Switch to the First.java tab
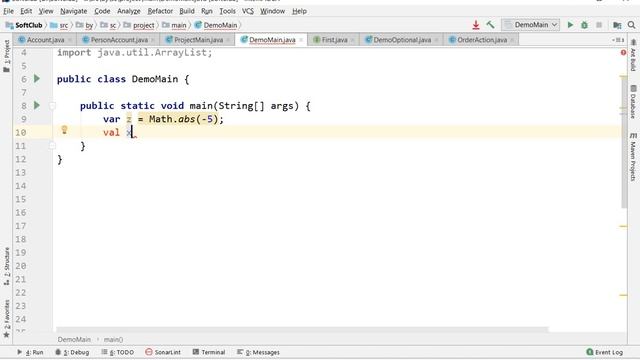 334,40
